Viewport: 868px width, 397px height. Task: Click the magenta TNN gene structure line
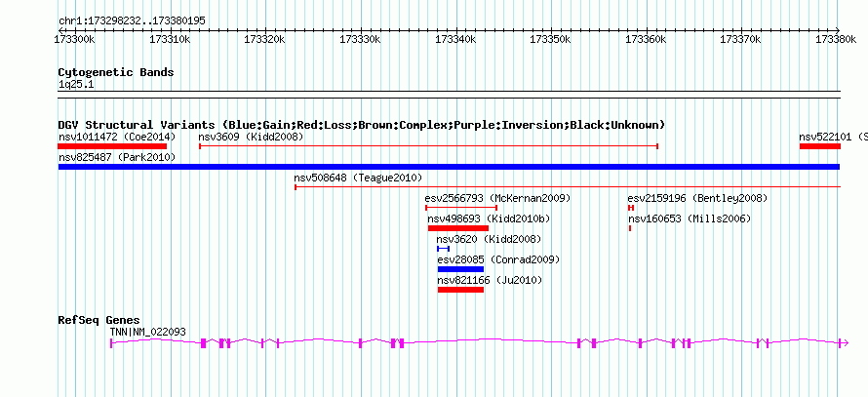tap(480, 342)
